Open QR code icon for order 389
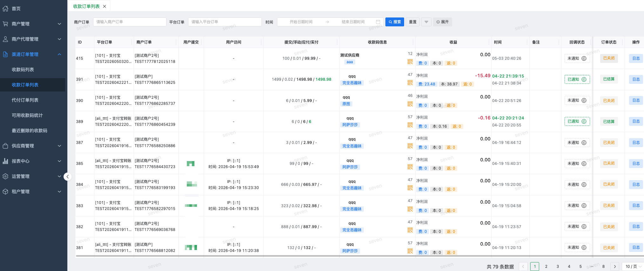Screen dimensions: 644x271 coord(410,125)
